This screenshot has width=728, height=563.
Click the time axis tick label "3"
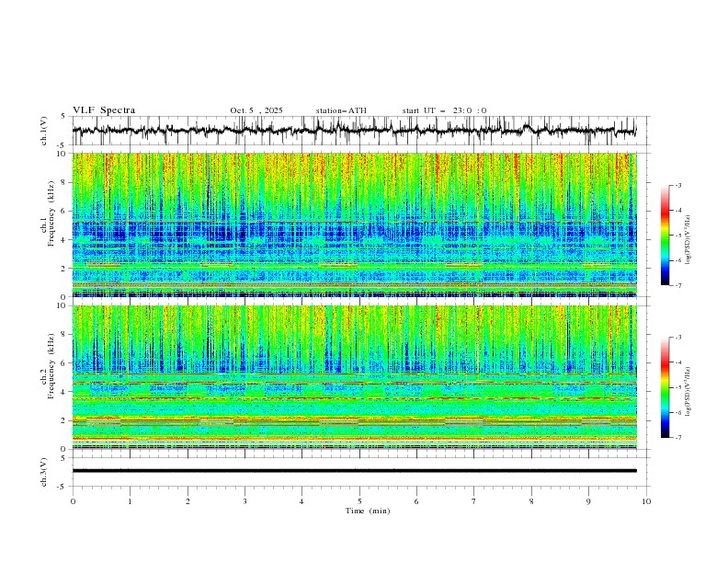click(x=245, y=501)
